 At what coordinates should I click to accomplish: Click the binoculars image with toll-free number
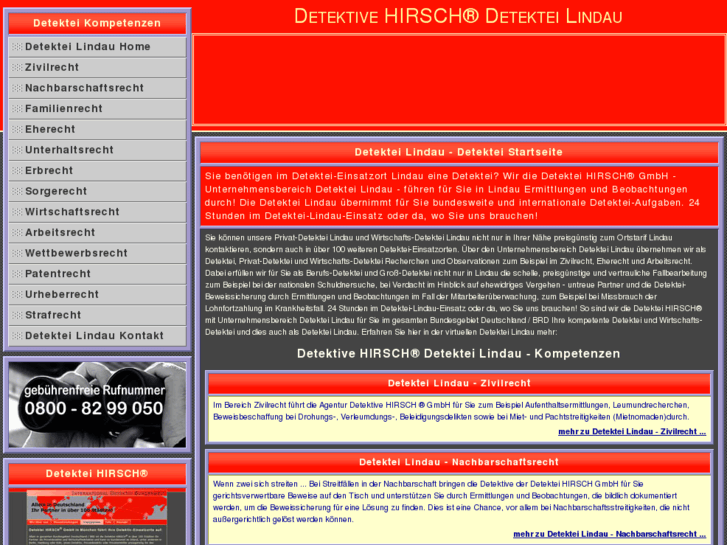97,404
